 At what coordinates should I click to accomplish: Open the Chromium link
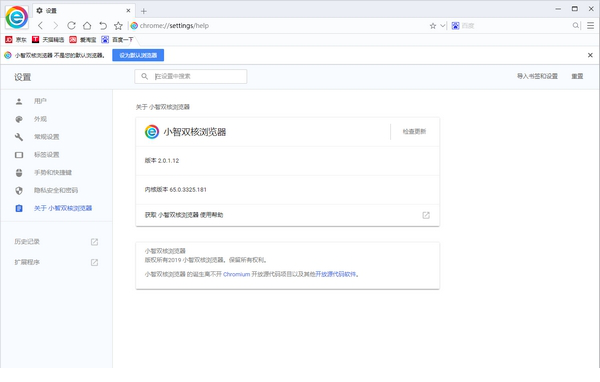pos(236,274)
